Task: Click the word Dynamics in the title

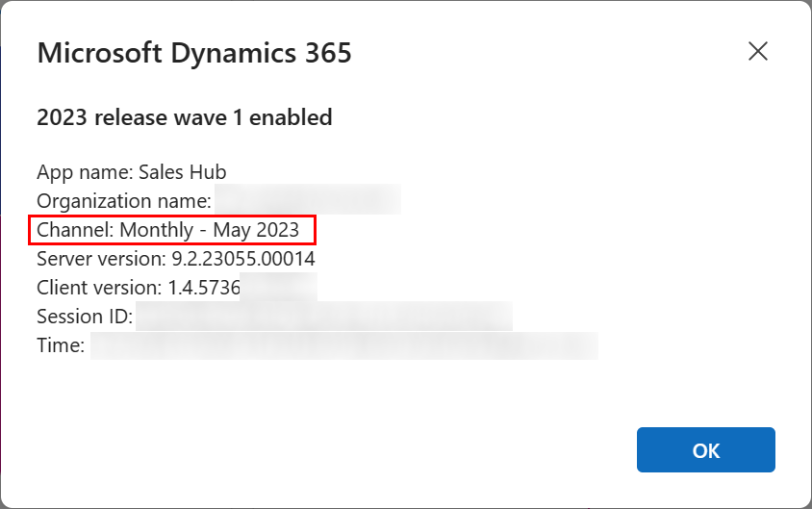Action: (x=233, y=53)
